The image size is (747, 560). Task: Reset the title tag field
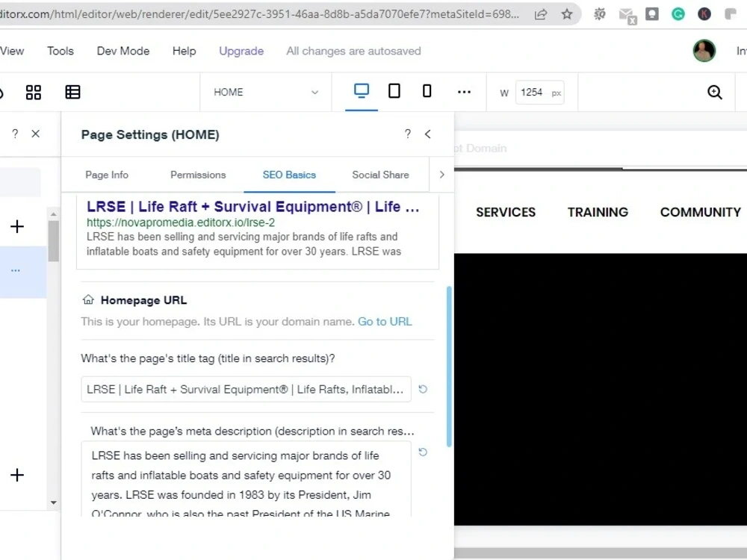click(423, 389)
